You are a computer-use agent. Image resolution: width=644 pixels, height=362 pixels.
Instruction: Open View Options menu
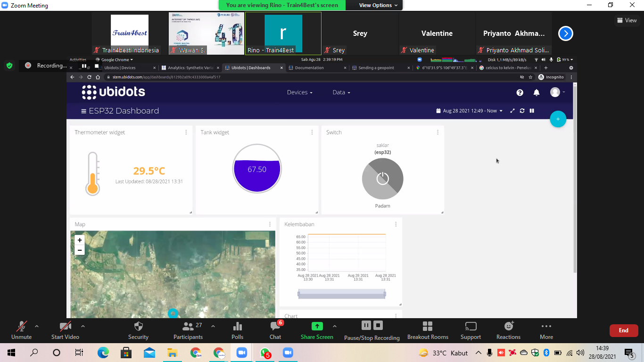point(378,5)
